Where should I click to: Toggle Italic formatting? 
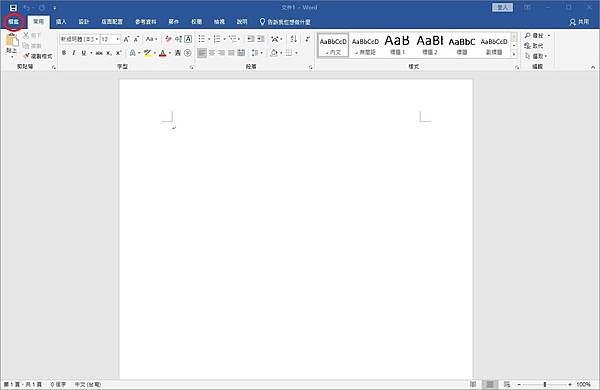[74, 53]
